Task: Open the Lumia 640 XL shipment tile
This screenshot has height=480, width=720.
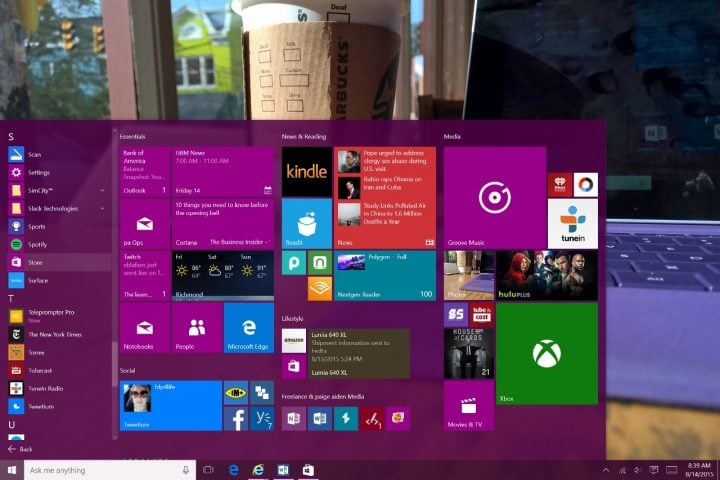Action: pyautogui.click(x=359, y=354)
